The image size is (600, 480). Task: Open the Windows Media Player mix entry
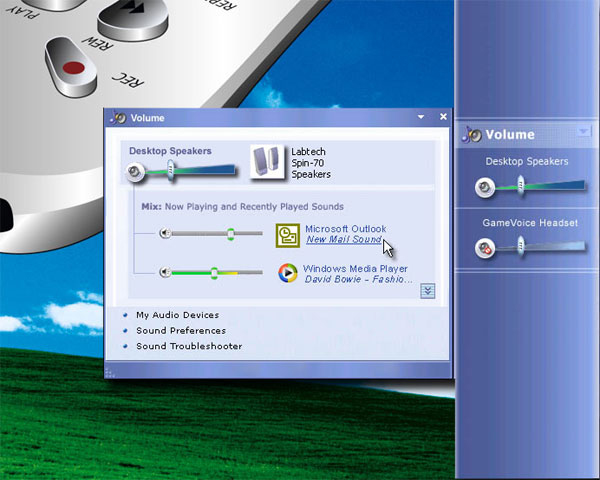[355, 269]
